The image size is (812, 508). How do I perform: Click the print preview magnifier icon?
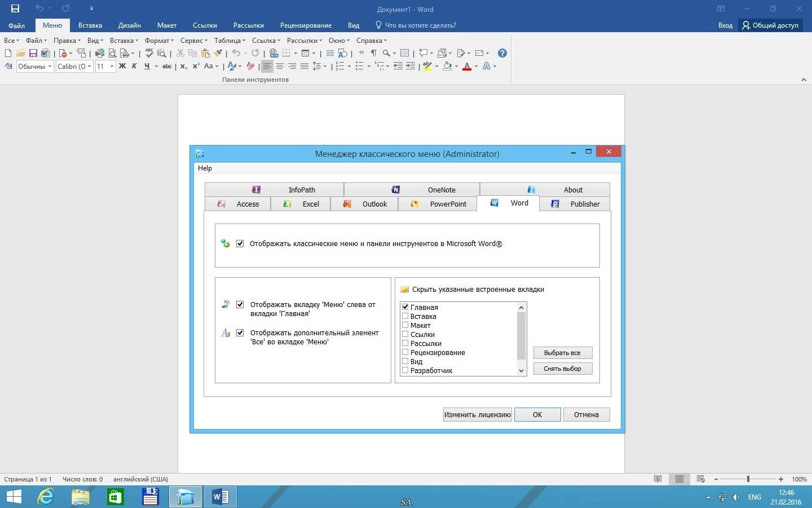(112, 53)
